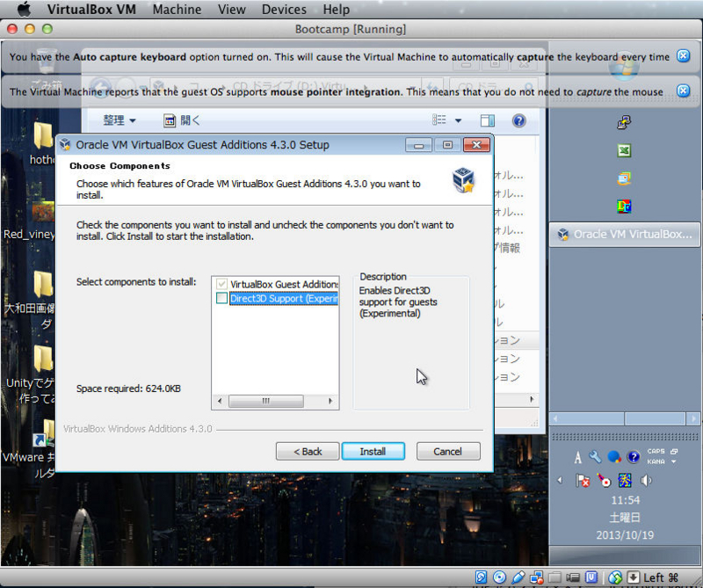
Task: Open the IME options dropdown arrow
Action: tap(673, 461)
